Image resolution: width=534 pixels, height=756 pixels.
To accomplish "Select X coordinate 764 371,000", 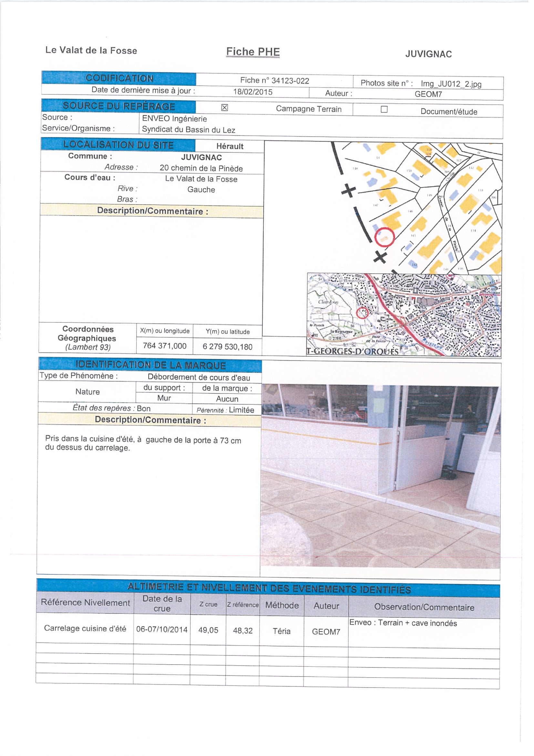I will pyautogui.click(x=165, y=346).
